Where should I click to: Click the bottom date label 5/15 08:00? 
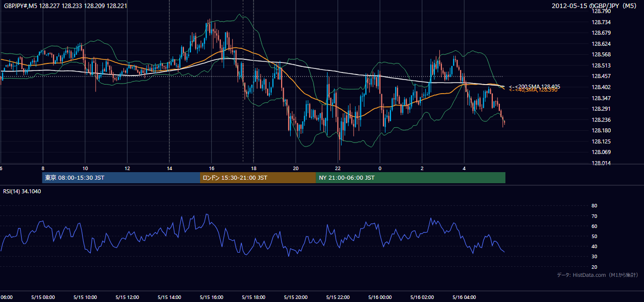[42, 297]
